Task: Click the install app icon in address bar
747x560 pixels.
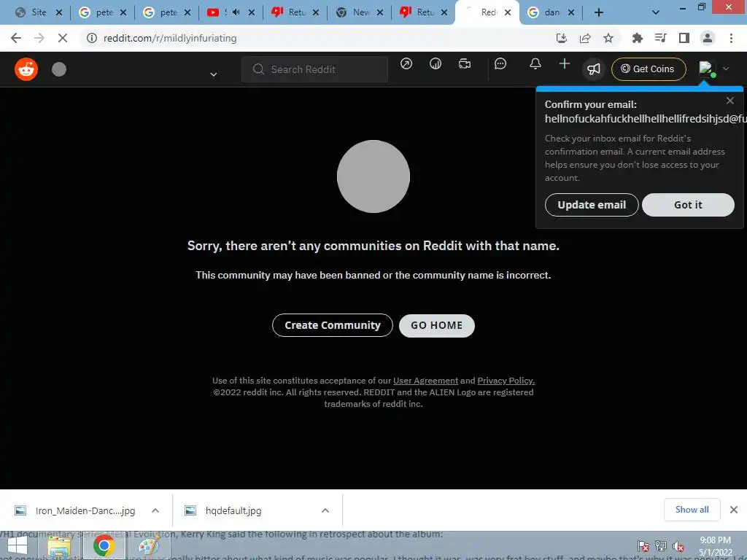Action: pyautogui.click(x=562, y=38)
